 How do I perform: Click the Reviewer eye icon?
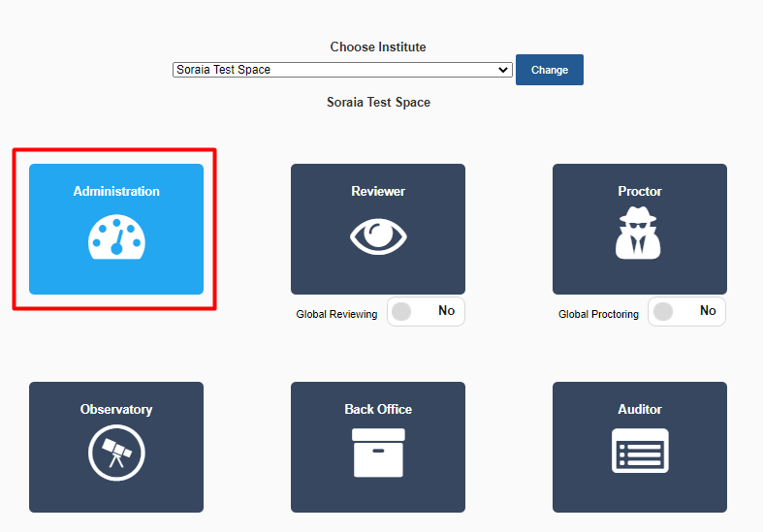point(378,236)
